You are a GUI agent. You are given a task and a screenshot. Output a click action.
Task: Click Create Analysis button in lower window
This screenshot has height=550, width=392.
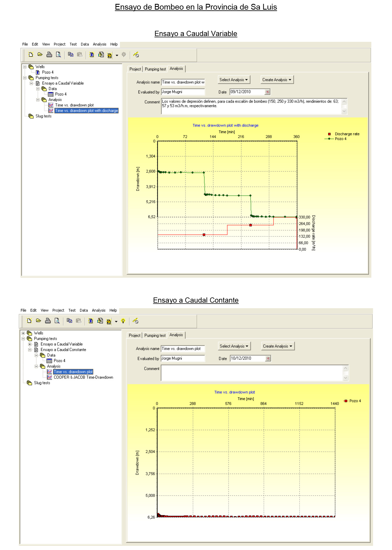(278, 346)
